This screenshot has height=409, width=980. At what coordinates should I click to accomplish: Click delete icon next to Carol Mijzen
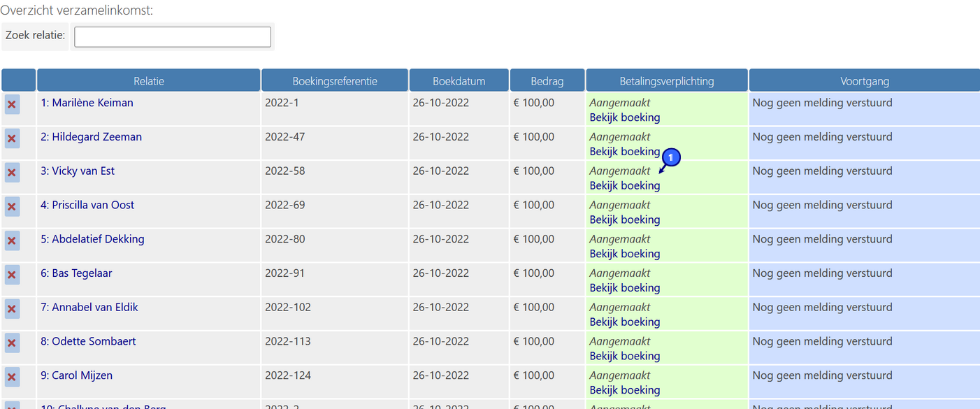click(x=12, y=378)
